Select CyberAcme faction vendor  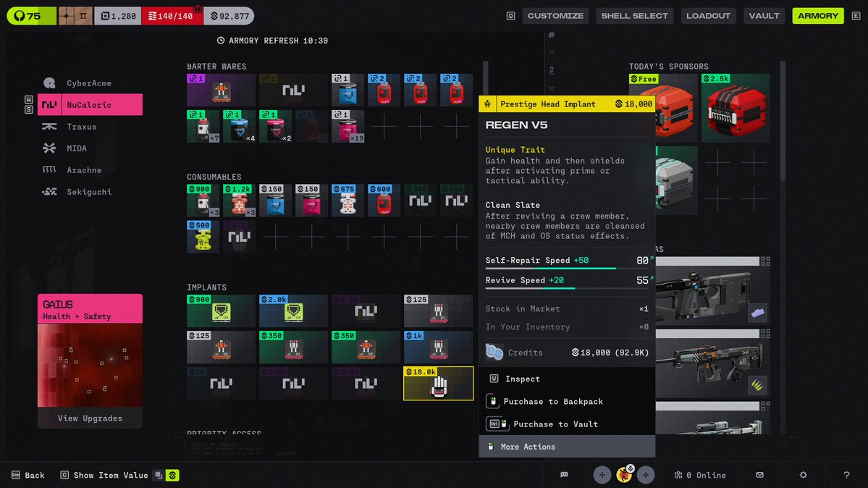[90, 83]
